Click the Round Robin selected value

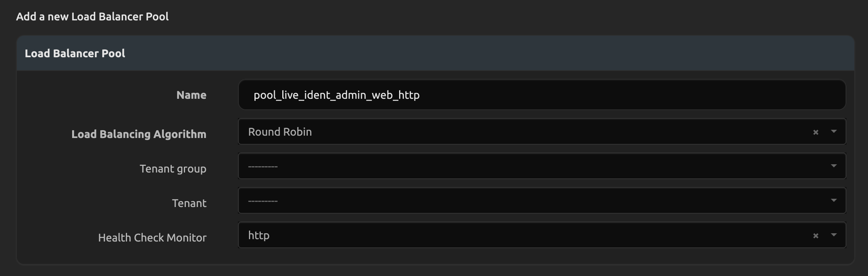[280, 132]
